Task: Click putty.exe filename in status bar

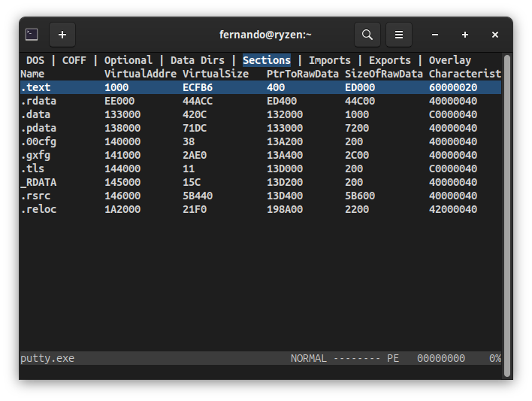Action: (47, 358)
